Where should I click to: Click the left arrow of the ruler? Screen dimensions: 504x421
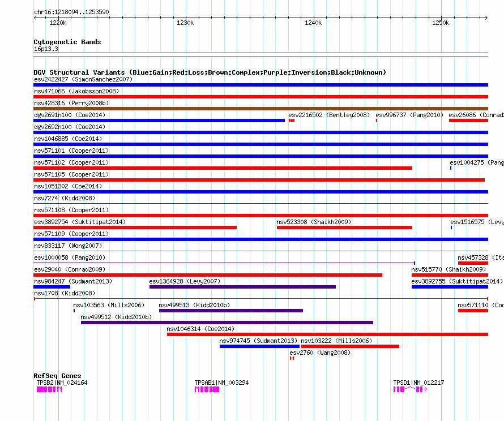(35, 18)
